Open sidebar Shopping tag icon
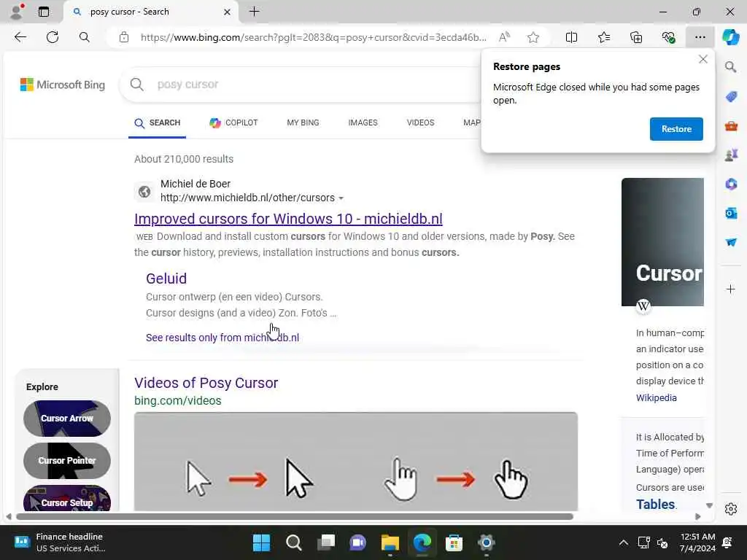 (x=731, y=97)
